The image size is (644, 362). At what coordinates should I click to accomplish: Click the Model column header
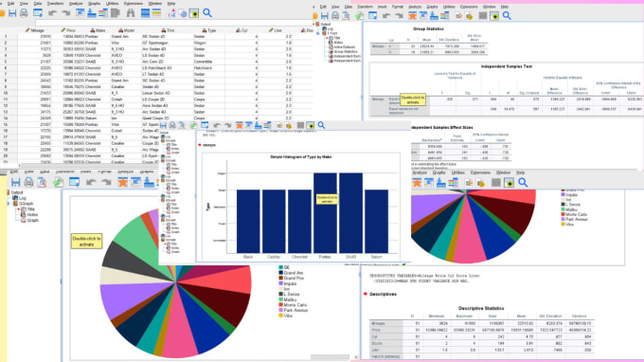(126, 30)
